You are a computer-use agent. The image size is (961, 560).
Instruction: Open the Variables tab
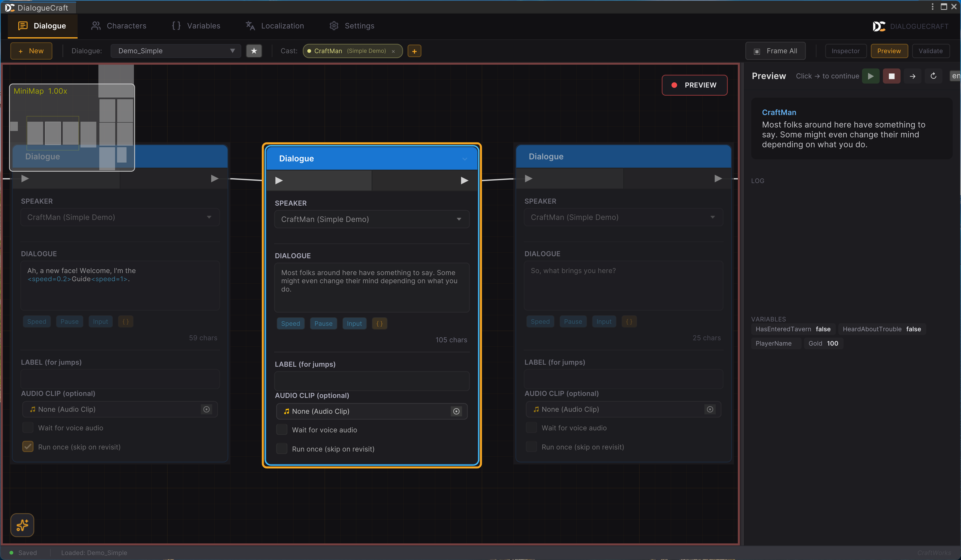(196, 26)
